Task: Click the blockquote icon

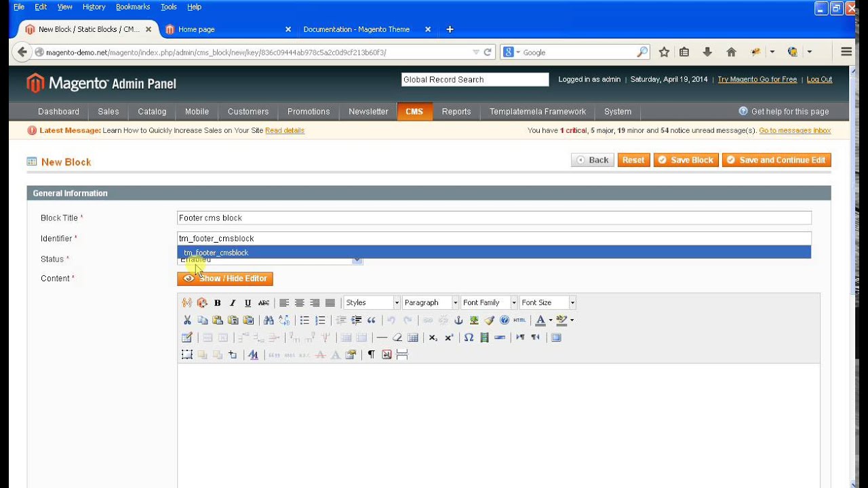Action: (372, 320)
